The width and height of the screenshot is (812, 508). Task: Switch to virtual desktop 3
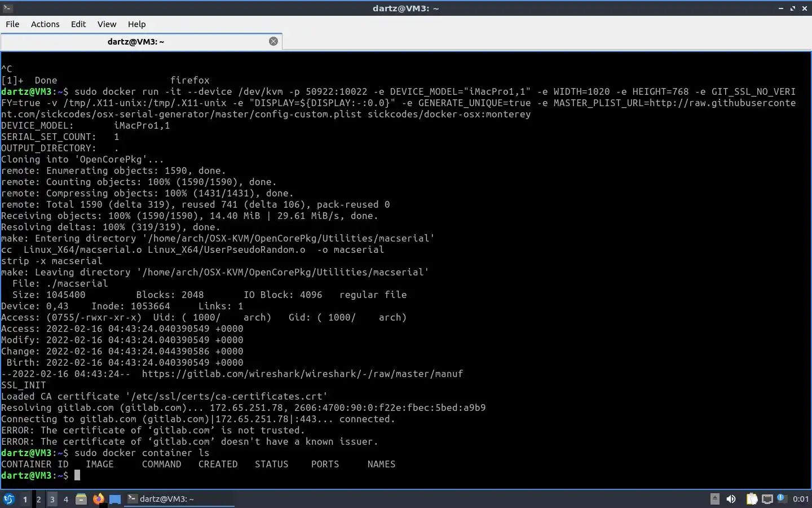[52, 499]
